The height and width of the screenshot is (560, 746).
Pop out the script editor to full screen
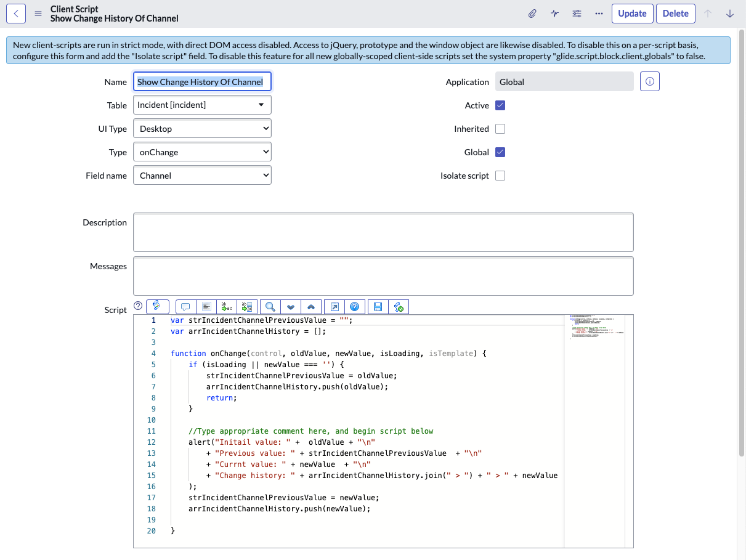pos(334,306)
